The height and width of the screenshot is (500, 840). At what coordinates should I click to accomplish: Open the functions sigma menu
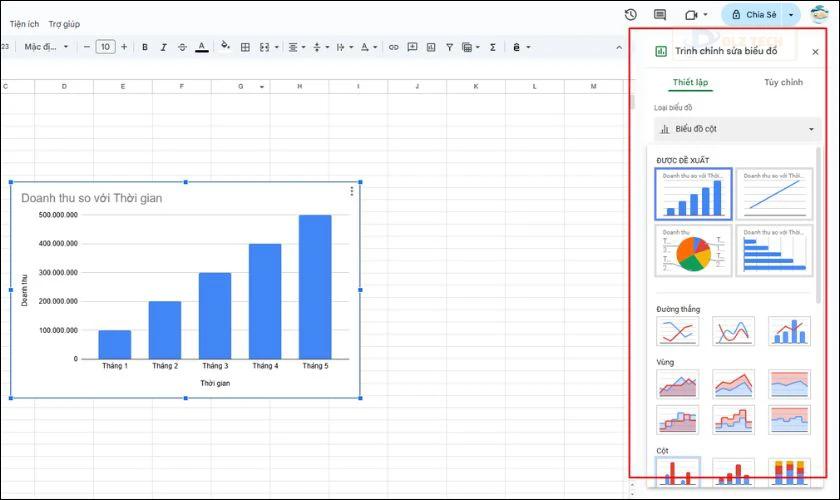(x=492, y=47)
